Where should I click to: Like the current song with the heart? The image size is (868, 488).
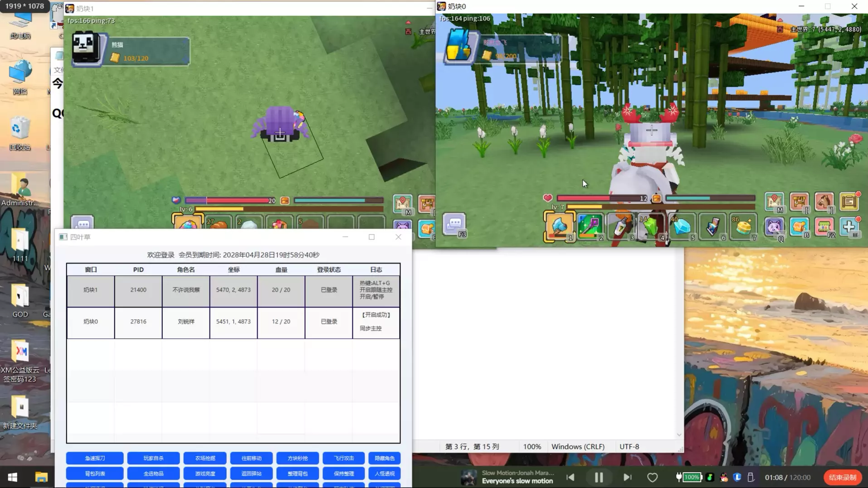click(652, 478)
